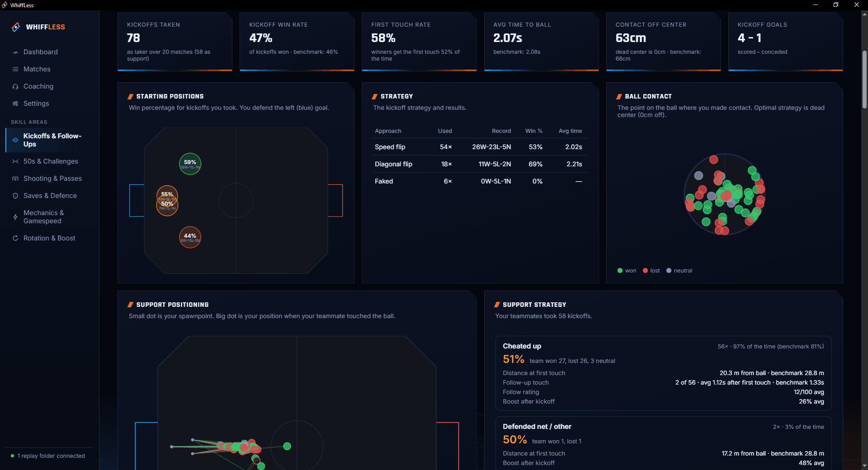
Task: Click the lone green dot near center circle
Action: [x=287, y=446]
